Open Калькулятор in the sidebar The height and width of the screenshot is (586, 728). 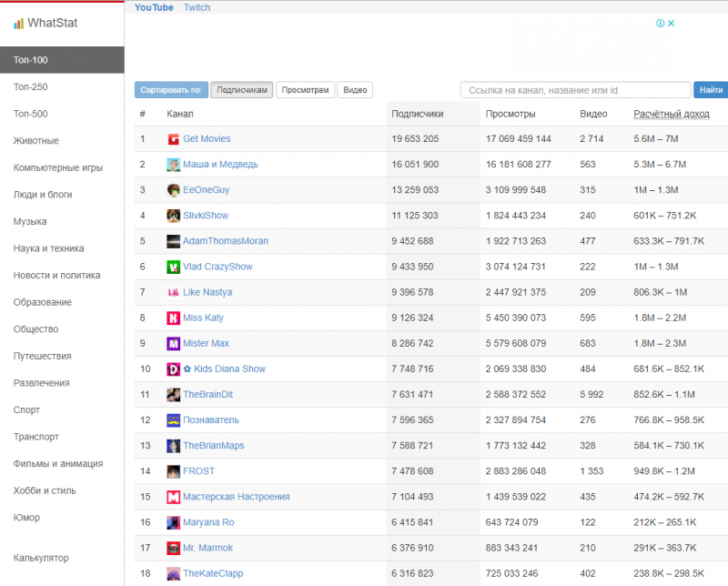pyautogui.click(x=41, y=558)
